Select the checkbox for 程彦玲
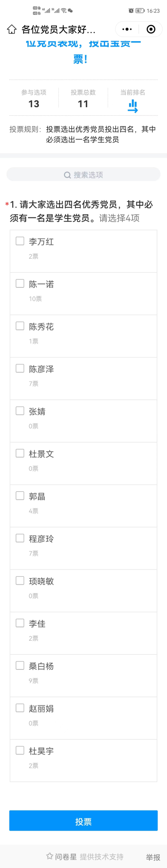167x868 pixels. [20, 538]
